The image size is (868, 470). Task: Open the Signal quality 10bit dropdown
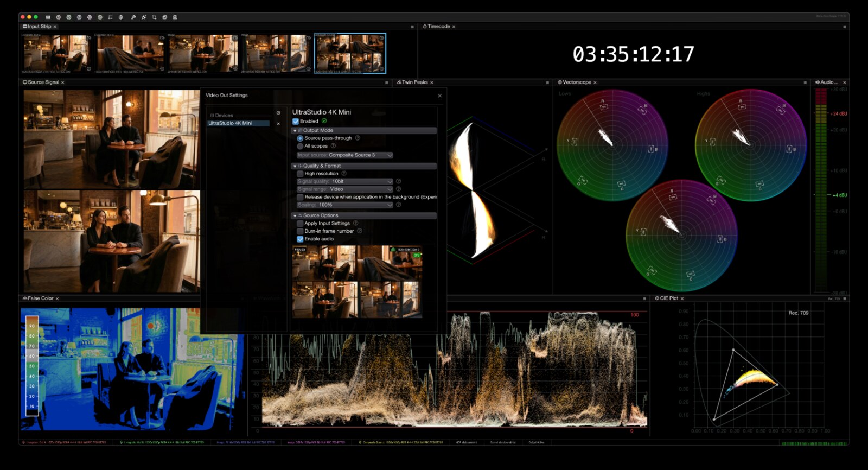pyautogui.click(x=344, y=181)
